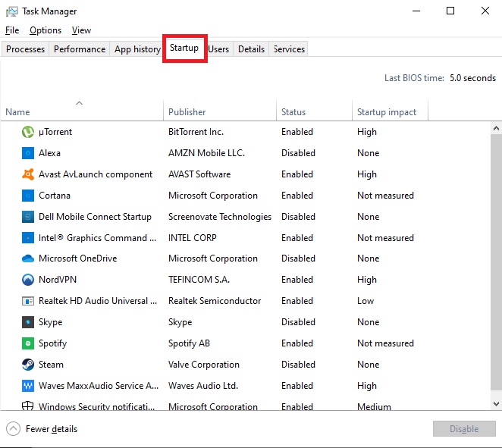Click the Waves Audio Ltd. publisher cell
The width and height of the screenshot is (502, 448).
tap(203, 386)
